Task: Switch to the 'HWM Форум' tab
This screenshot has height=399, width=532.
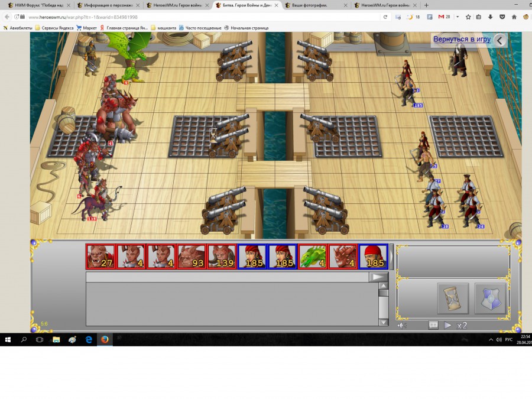Action: click(39, 5)
